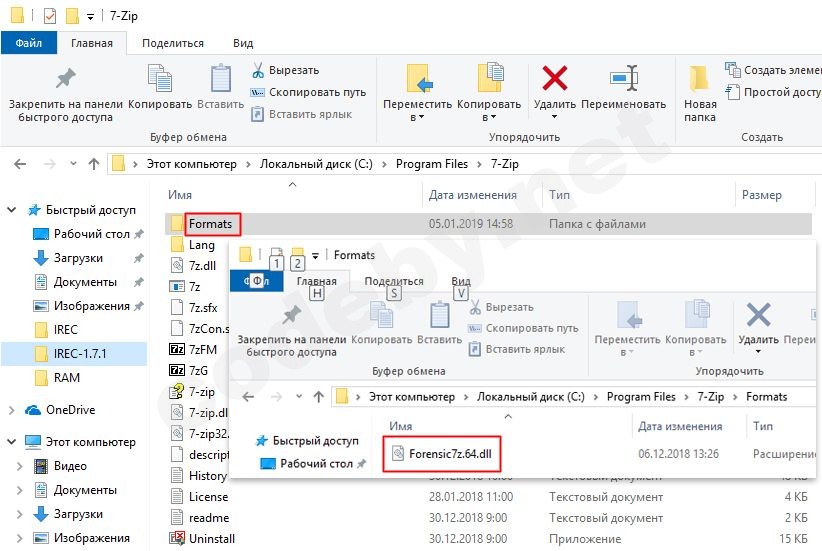Open IREC folder in Quick access

tap(56, 330)
